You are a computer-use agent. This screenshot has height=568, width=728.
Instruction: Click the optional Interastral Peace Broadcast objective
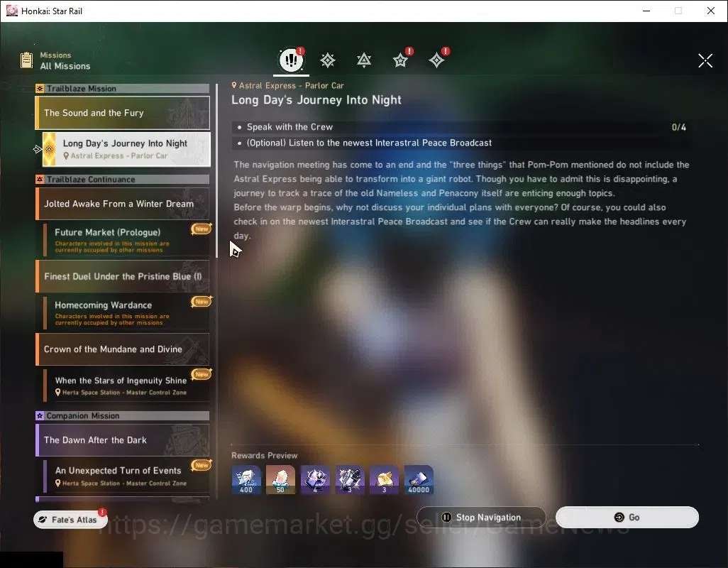[461, 143]
